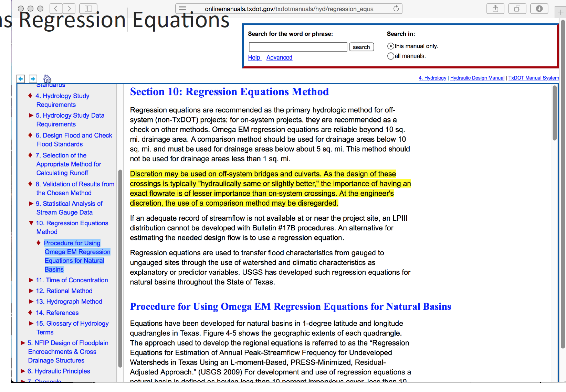Select the 'this manual only' radio button
566x392 pixels.
tap(391, 46)
